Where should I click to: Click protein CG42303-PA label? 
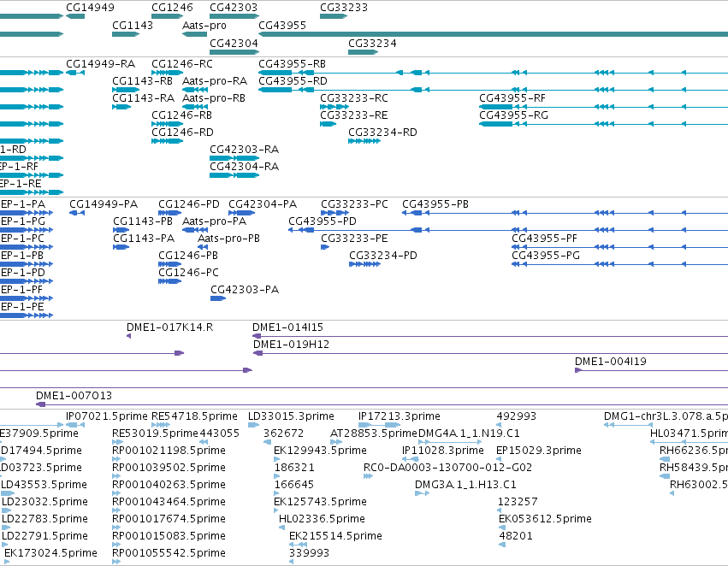(x=245, y=290)
